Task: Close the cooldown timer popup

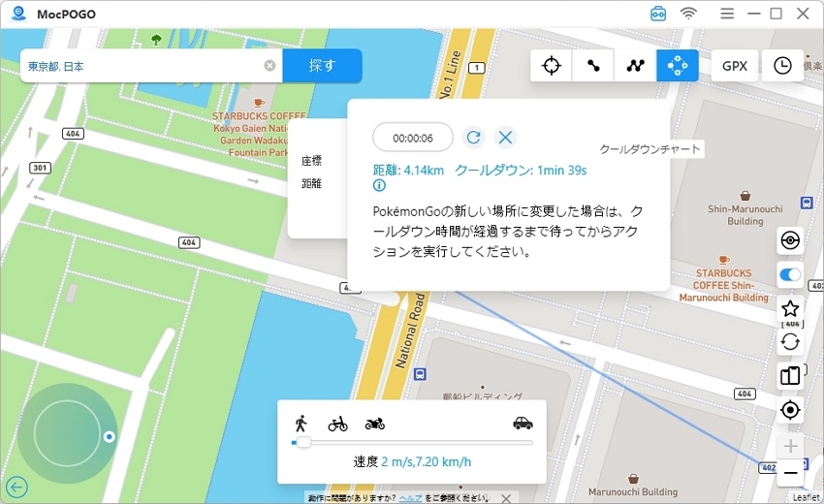Action: [505, 138]
